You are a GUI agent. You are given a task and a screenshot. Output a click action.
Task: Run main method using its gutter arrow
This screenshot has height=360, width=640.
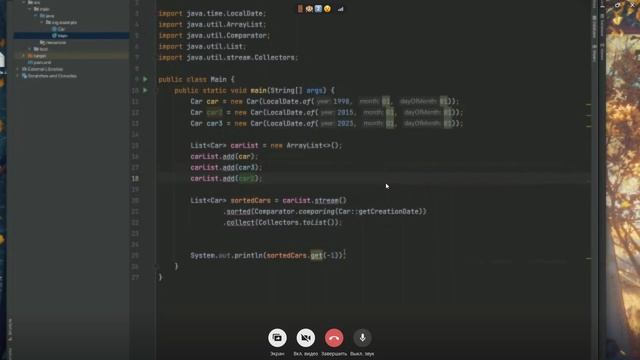146,90
